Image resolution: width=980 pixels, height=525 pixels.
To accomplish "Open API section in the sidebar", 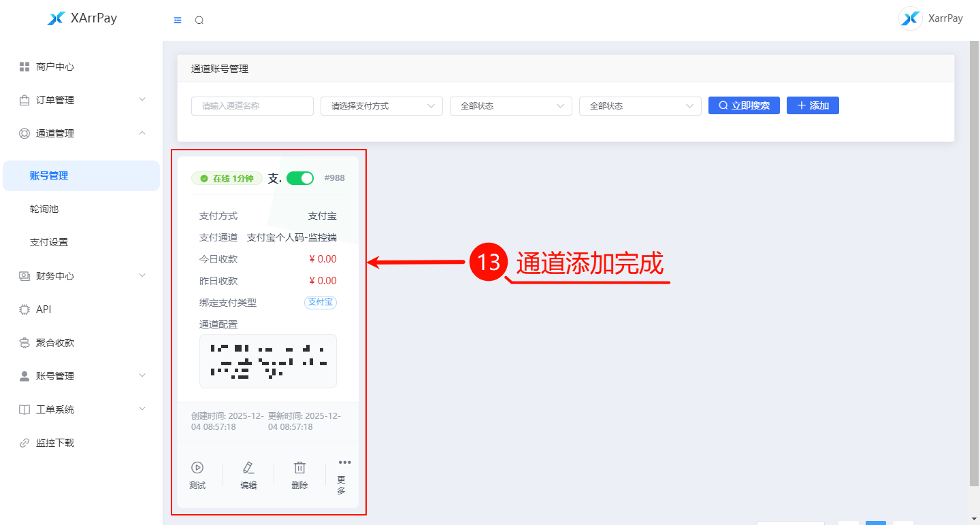I will [x=44, y=309].
